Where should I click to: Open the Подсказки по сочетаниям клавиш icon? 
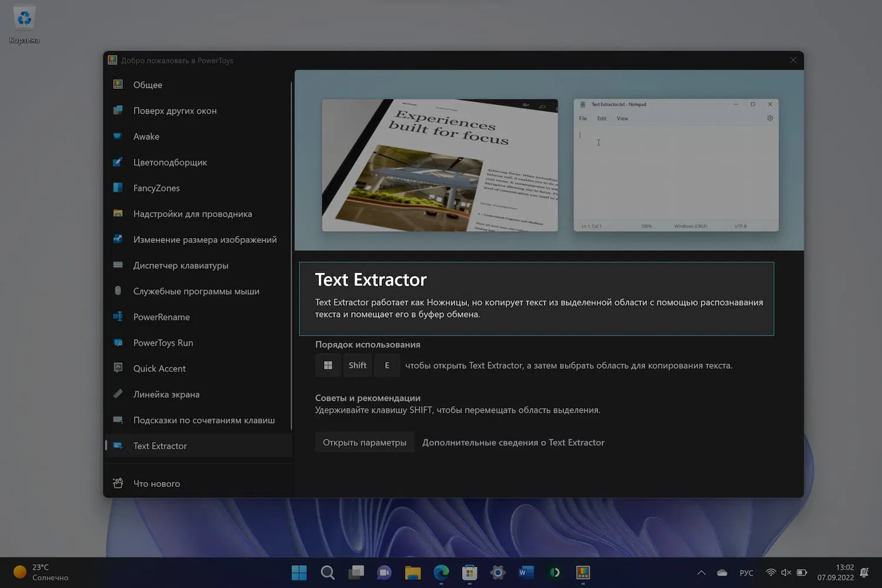coord(118,420)
